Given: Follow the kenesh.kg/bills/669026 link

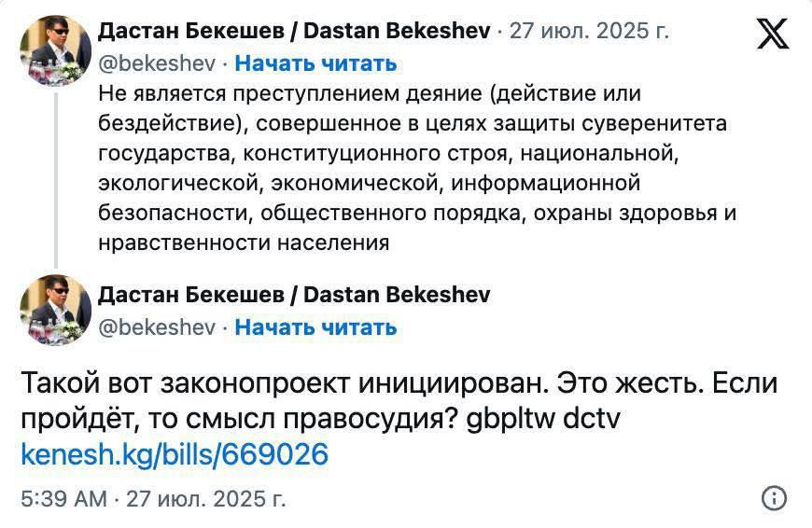Looking at the screenshot, I should coord(175,455).
